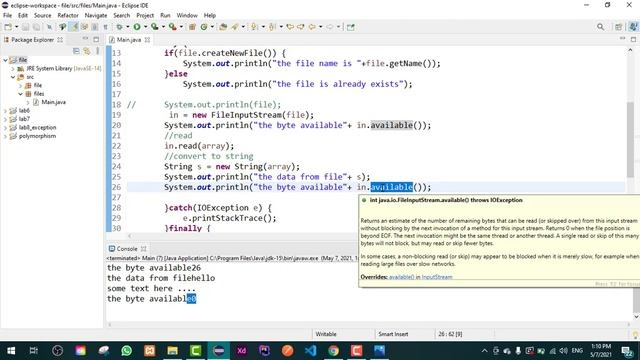Open Adobe XD from the taskbar
640x360 pixels.
point(241,351)
